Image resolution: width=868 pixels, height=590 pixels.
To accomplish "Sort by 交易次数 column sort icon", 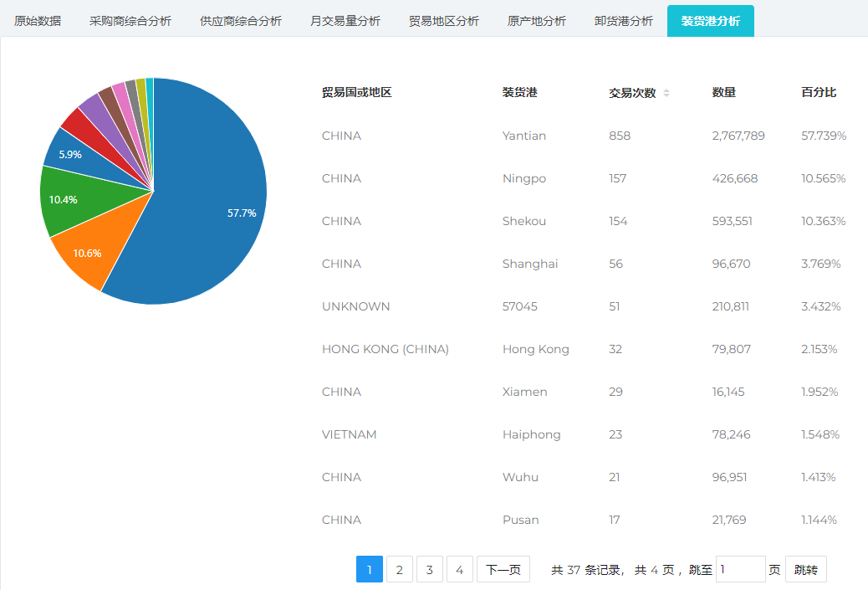I will (x=666, y=93).
